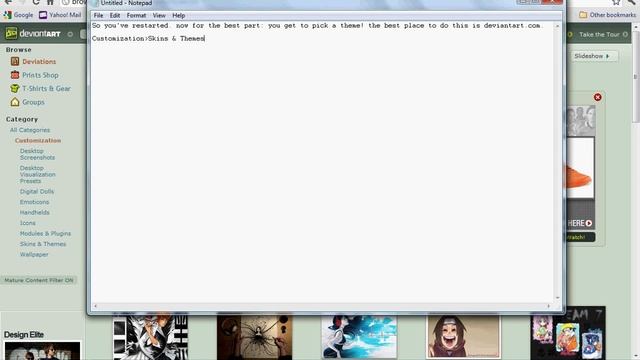This screenshot has height=360, width=640.
Task: Open T-Shirts & Gear link
Action: (x=47, y=89)
